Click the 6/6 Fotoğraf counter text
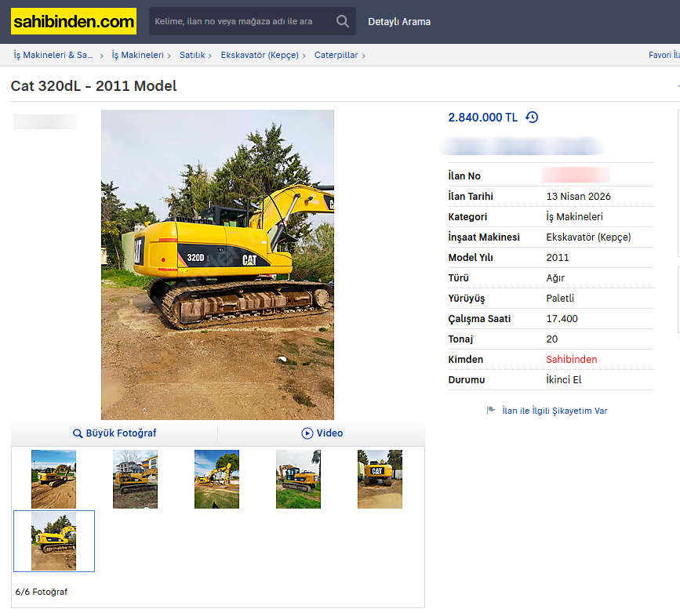This screenshot has height=616, width=680. point(42,592)
